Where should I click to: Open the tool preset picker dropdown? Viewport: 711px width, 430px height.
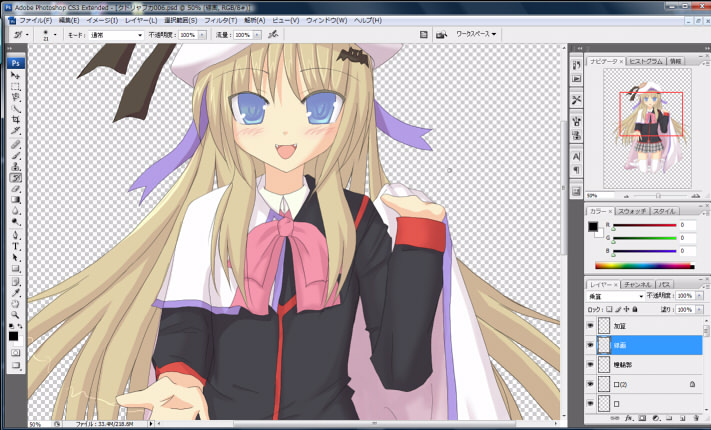click(x=27, y=34)
